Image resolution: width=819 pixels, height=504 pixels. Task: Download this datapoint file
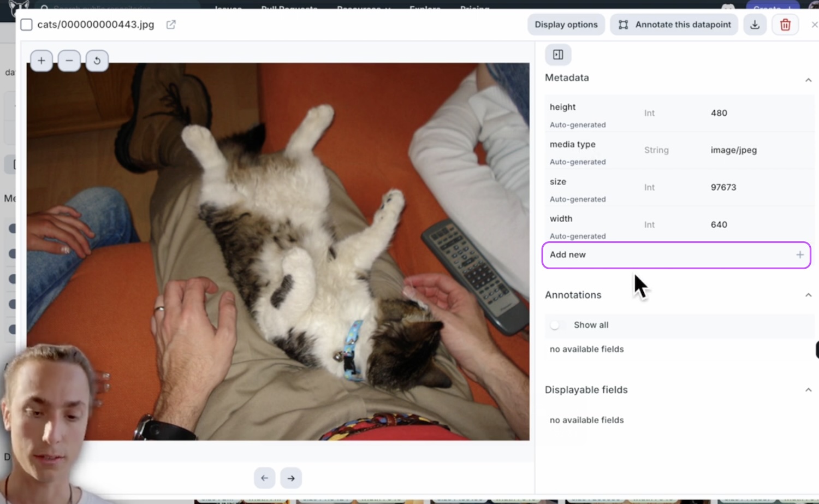coord(755,25)
